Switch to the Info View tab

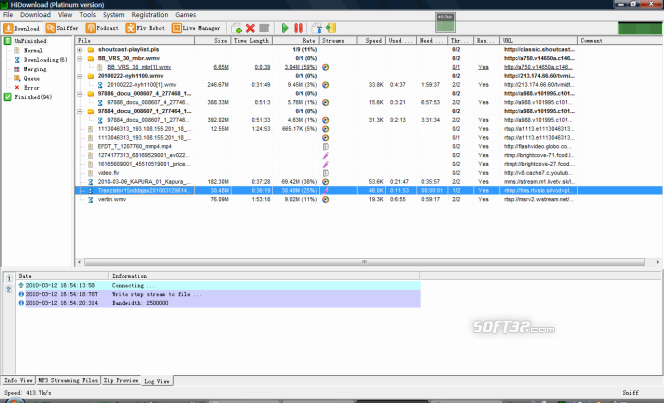tap(18, 380)
